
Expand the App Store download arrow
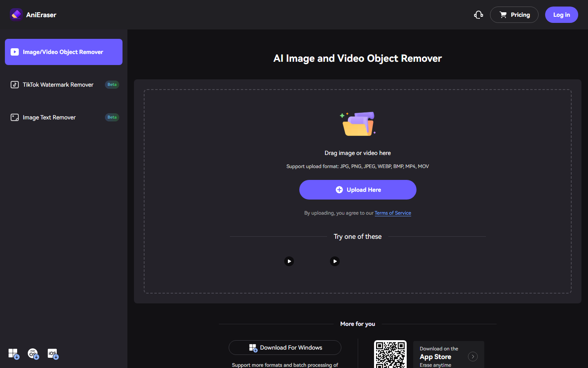pyautogui.click(x=473, y=357)
